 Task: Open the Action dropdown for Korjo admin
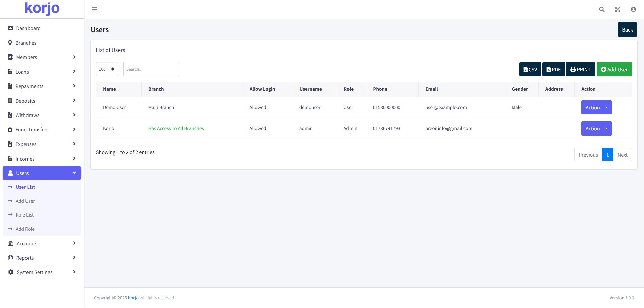[x=596, y=128]
